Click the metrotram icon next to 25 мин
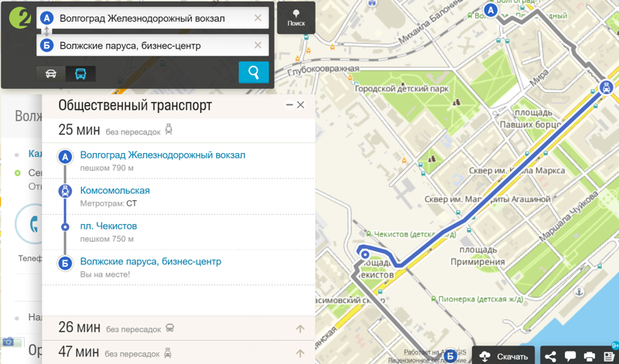619x364 pixels. [169, 129]
